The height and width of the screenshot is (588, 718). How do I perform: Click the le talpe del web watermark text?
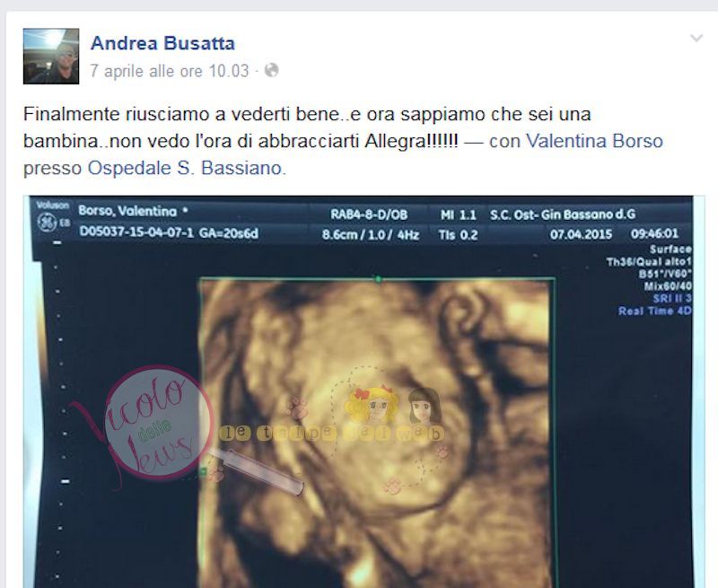[x=331, y=434]
